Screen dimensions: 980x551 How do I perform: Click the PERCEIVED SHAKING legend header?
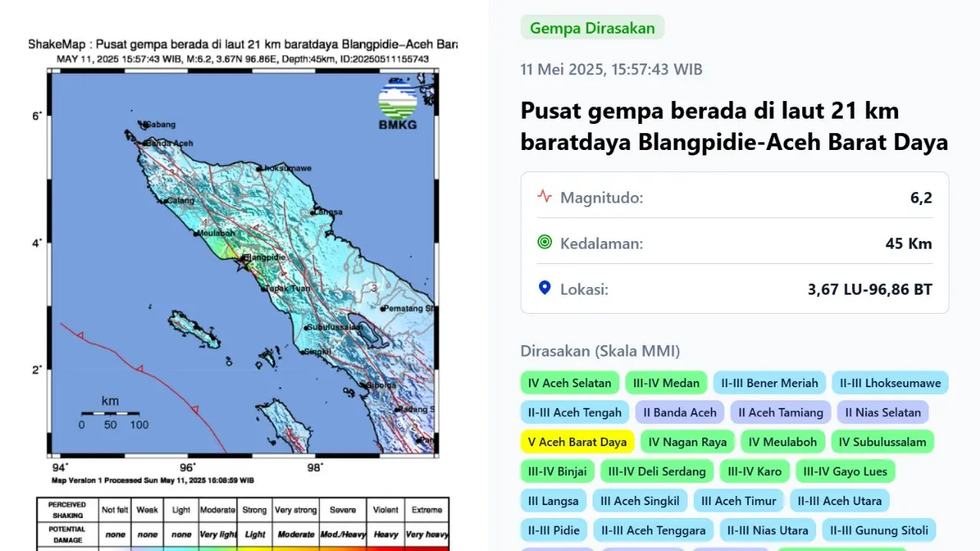pyautogui.click(x=67, y=510)
